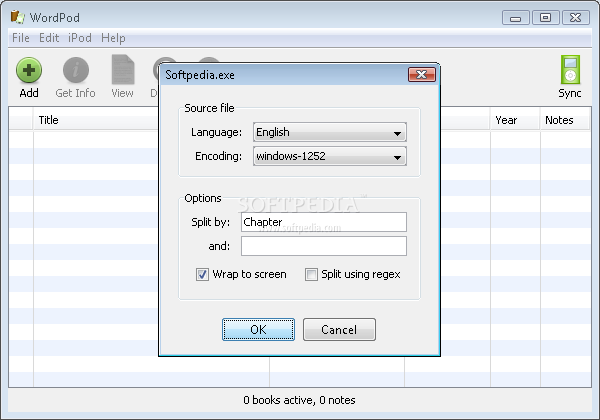Screen dimensions: 600x420
Task: Open the Help menu
Action: [x=113, y=38]
